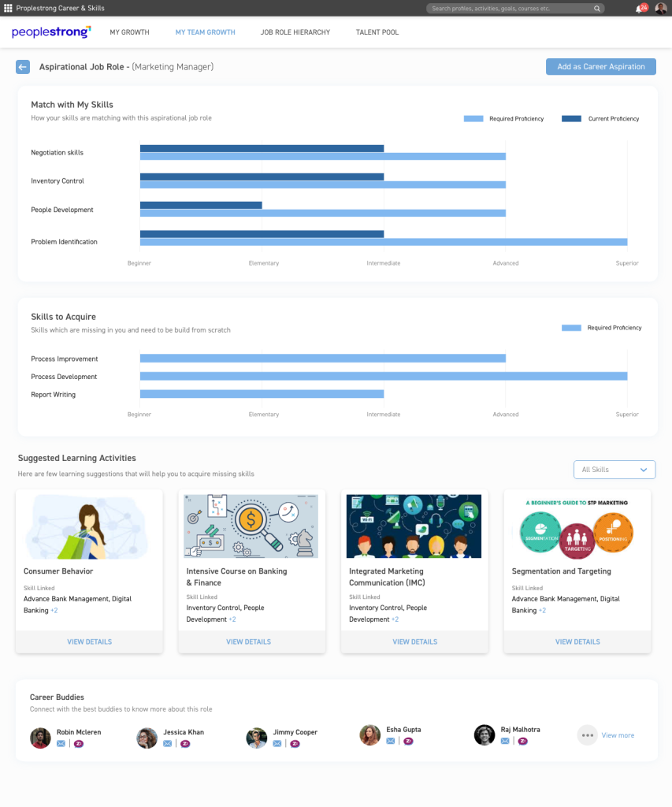Viewport: 672px width, 807px height.
Task: Open the app grid launcher icon
Action: (x=8, y=8)
